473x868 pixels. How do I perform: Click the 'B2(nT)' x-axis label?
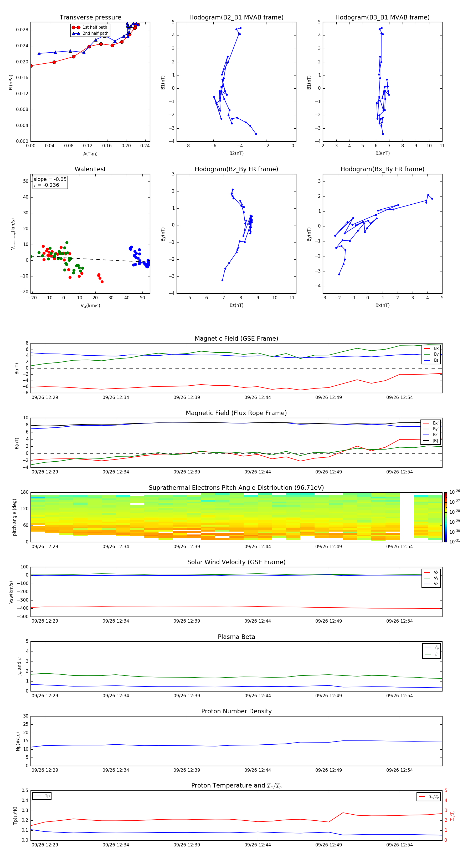[236, 153]
